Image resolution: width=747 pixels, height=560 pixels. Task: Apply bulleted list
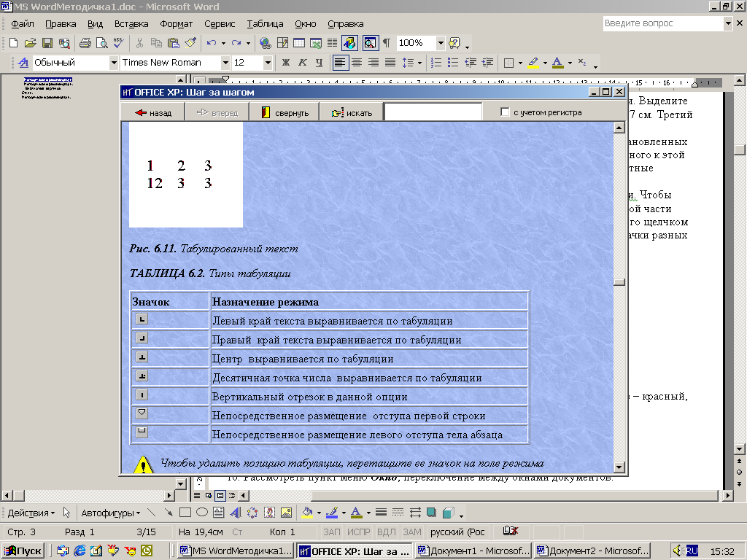tap(453, 63)
